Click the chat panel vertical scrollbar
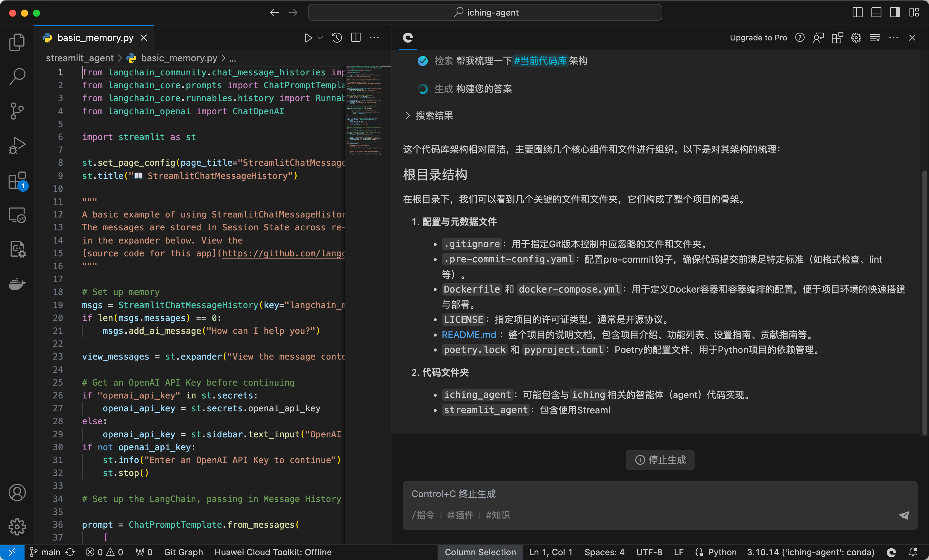Image resolution: width=929 pixels, height=560 pixels. point(925,303)
